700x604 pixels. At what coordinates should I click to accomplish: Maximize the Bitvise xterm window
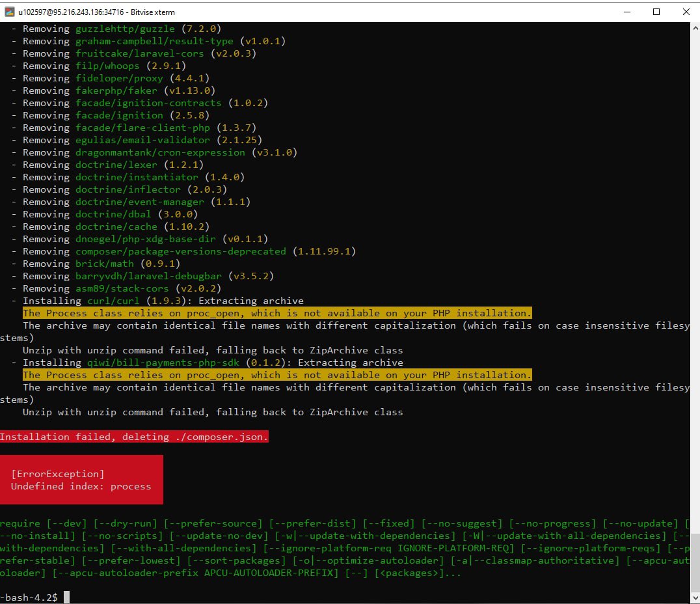[656, 12]
